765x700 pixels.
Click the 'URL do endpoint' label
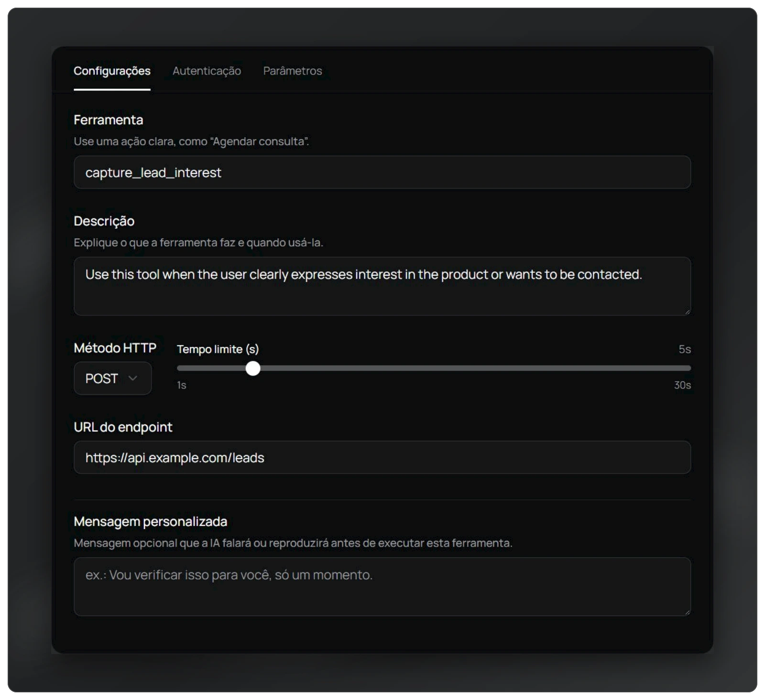(x=123, y=427)
